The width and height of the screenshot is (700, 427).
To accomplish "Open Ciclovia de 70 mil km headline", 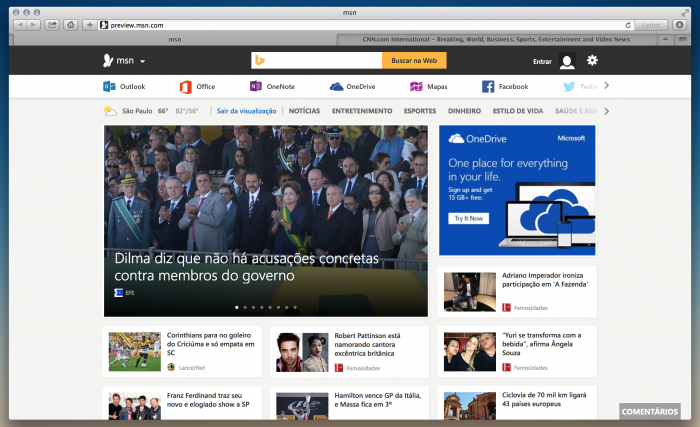I will tap(544, 399).
